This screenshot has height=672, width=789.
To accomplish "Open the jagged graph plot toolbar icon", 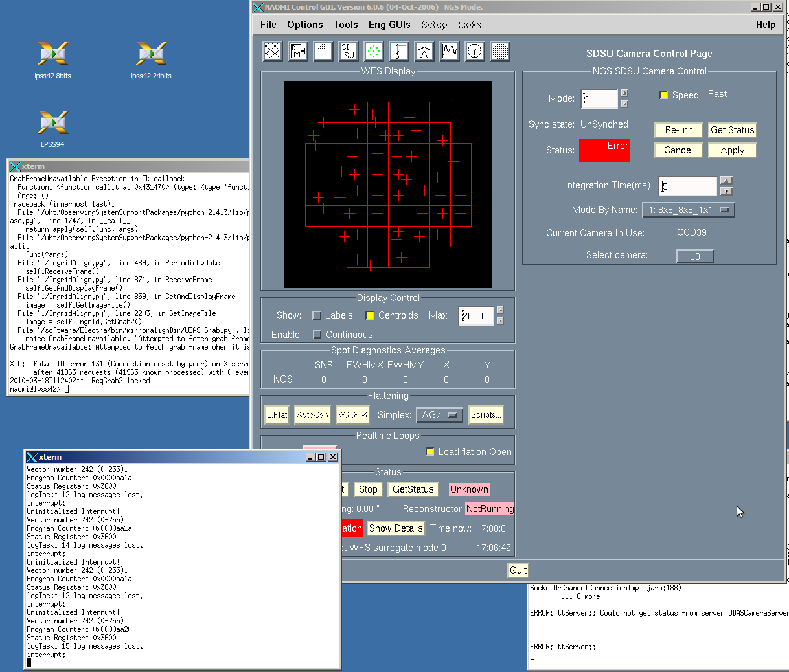I will (x=450, y=51).
